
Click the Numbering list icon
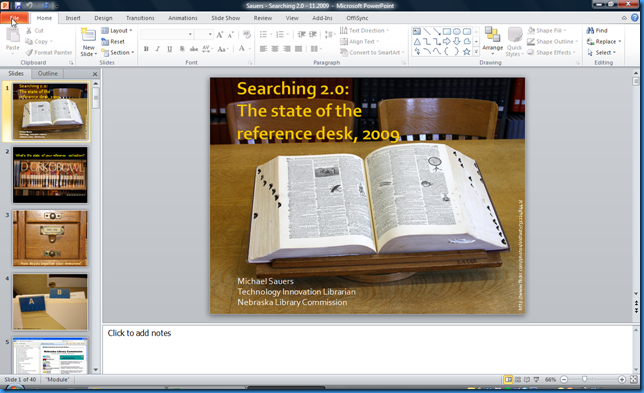(x=280, y=34)
